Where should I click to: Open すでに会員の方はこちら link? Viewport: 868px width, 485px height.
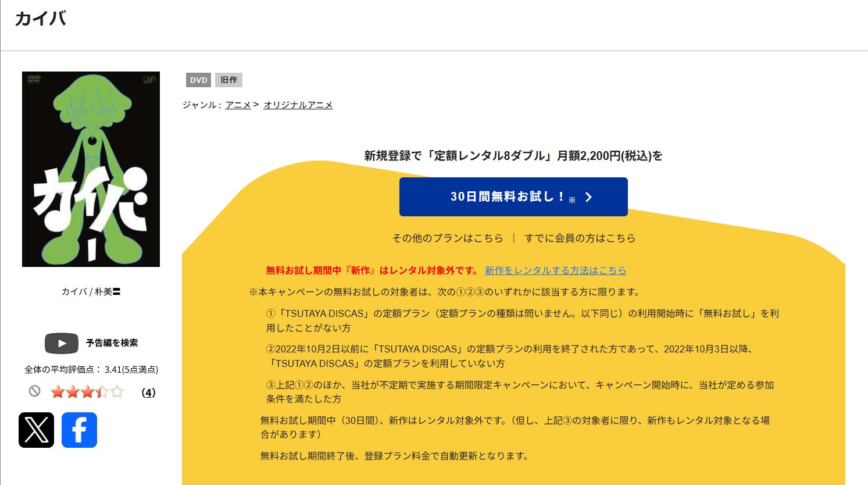[x=580, y=238]
